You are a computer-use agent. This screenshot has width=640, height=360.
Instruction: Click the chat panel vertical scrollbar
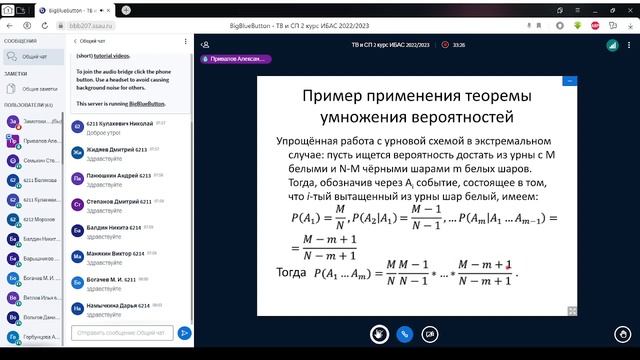click(191, 188)
